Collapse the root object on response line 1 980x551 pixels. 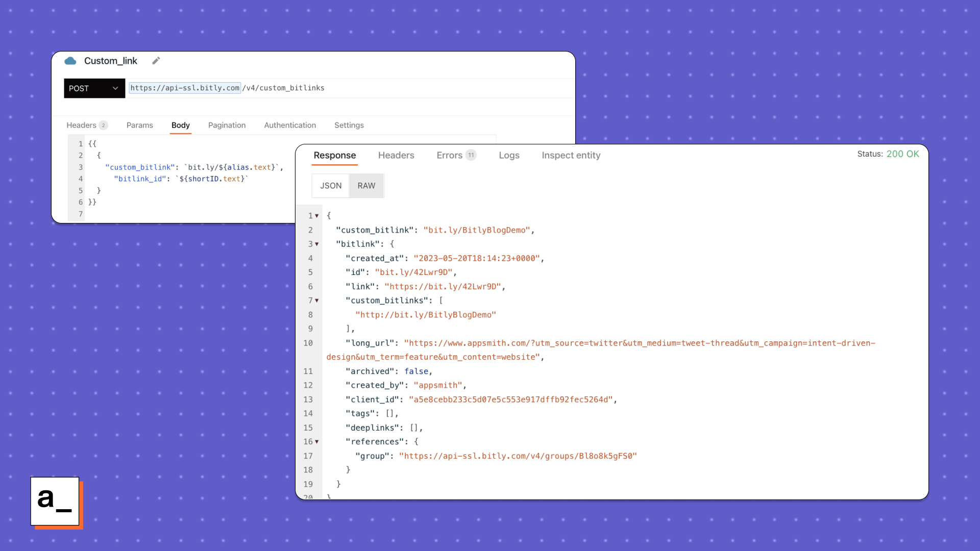[317, 216]
